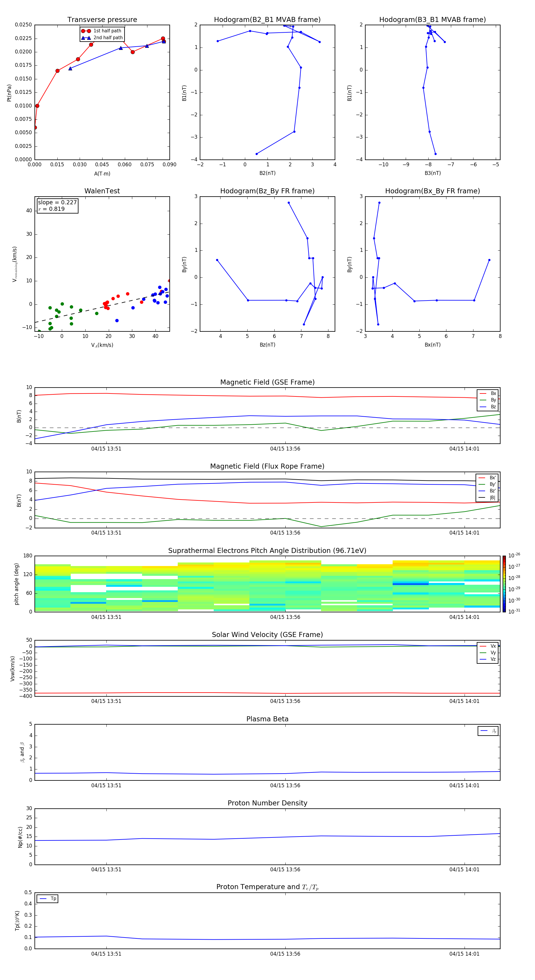Click the 'Proton Number Density' title

[x=267, y=803]
